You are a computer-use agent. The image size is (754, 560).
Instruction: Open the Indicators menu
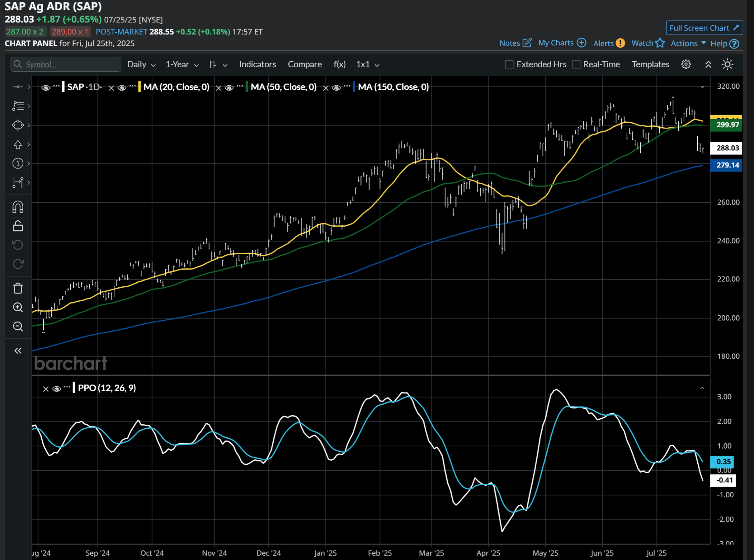pos(257,64)
